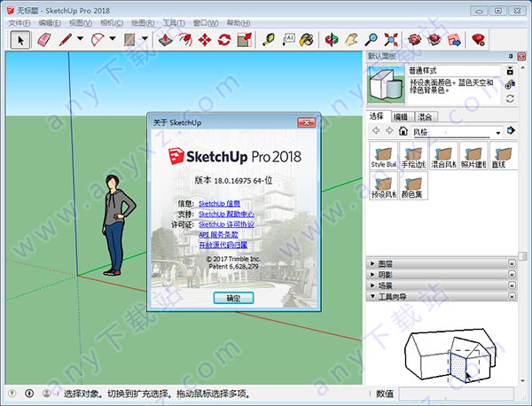
Task: Select the Move tool
Action: [205, 40]
